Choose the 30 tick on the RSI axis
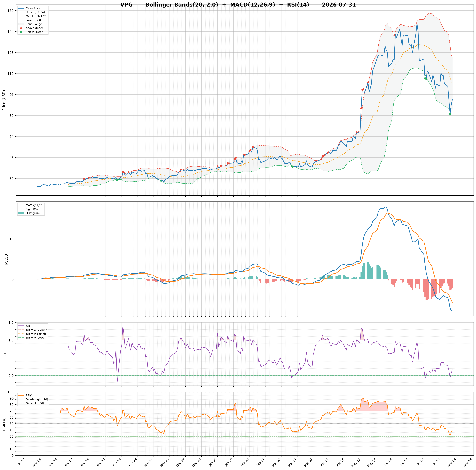The height and width of the screenshot is (470, 476). click(12, 437)
